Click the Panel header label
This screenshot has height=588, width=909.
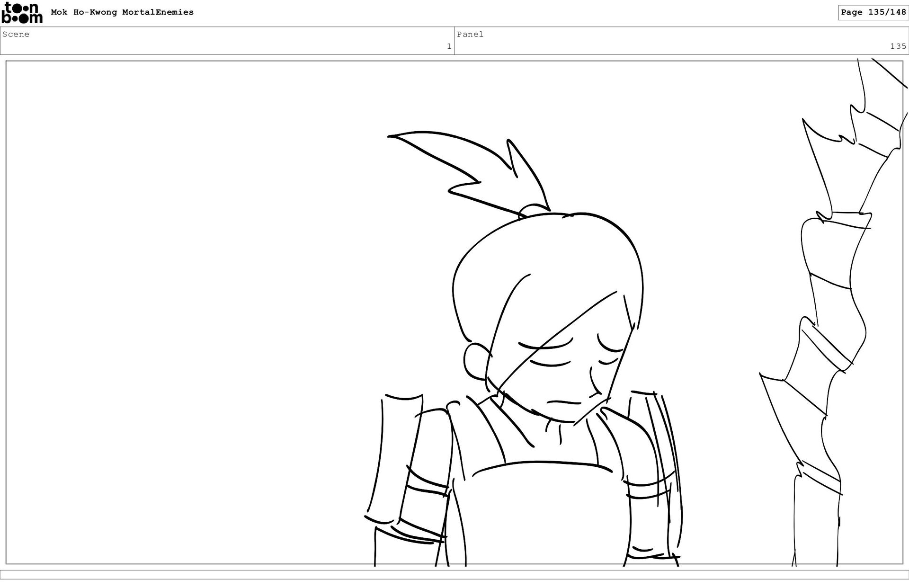(470, 34)
